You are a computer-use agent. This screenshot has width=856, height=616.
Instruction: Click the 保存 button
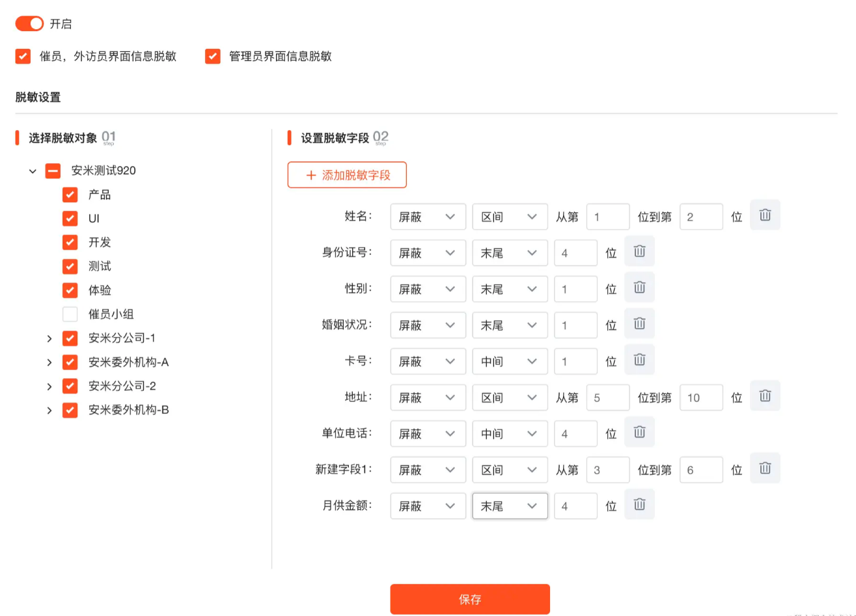coord(470,599)
